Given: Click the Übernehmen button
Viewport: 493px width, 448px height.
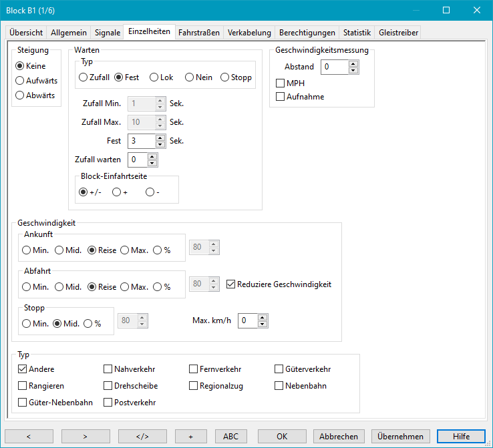Looking at the screenshot, I should (x=400, y=436).
